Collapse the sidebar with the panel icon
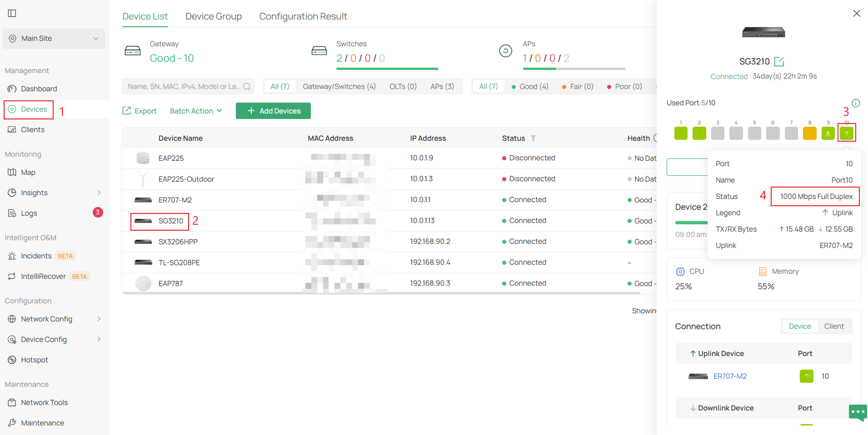Viewport: 868px width, 435px height. (12, 13)
